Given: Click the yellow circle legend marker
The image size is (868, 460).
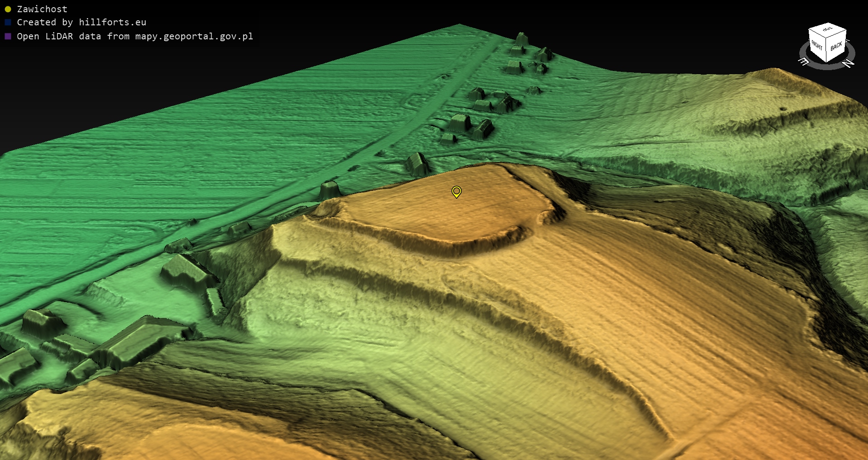Looking at the screenshot, I should 8,9.
